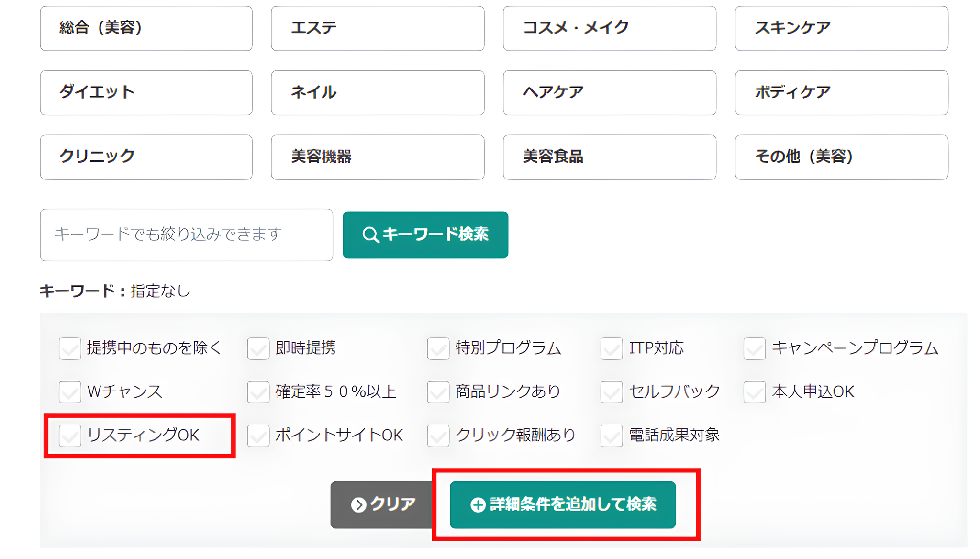
Task: Select the 美容食品 category
Action: click(609, 157)
